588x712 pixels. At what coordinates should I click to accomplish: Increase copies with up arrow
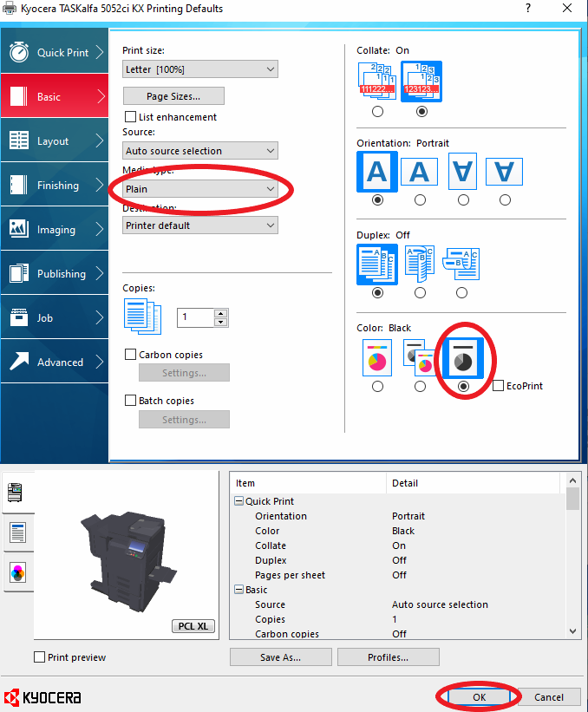click(x=220, y=313)
